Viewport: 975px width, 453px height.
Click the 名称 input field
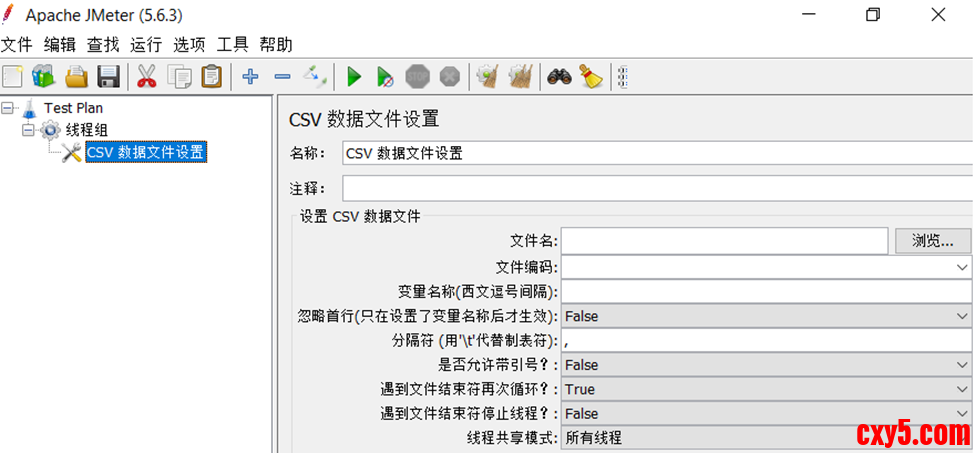click(658, 153)
